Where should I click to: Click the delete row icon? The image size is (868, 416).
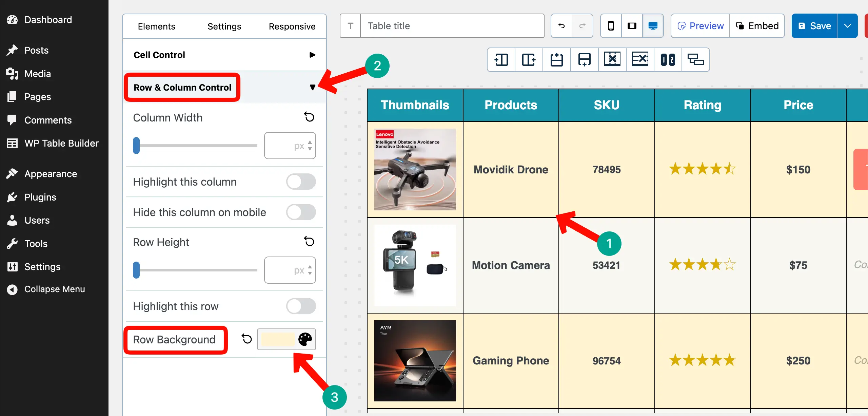640,60
